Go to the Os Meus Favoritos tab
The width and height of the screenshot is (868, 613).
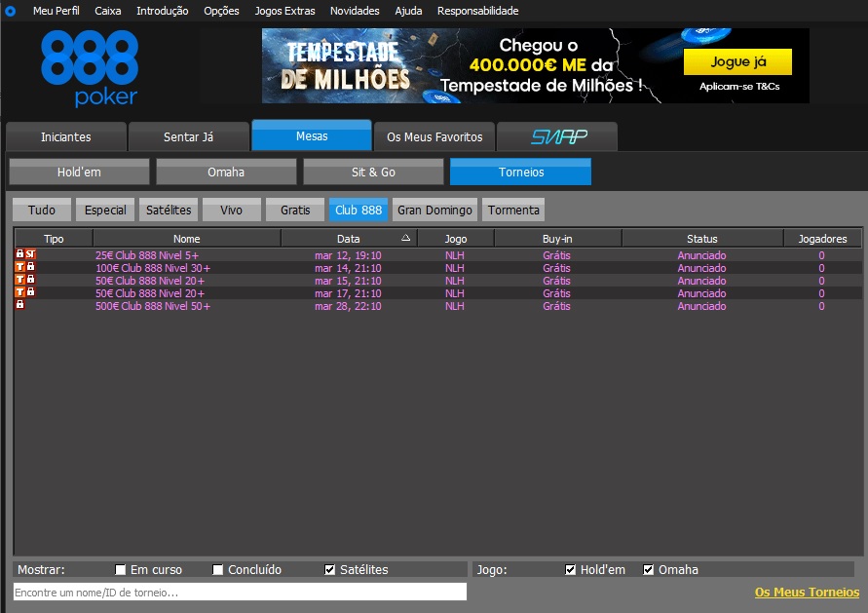click(x=434, y=136)
